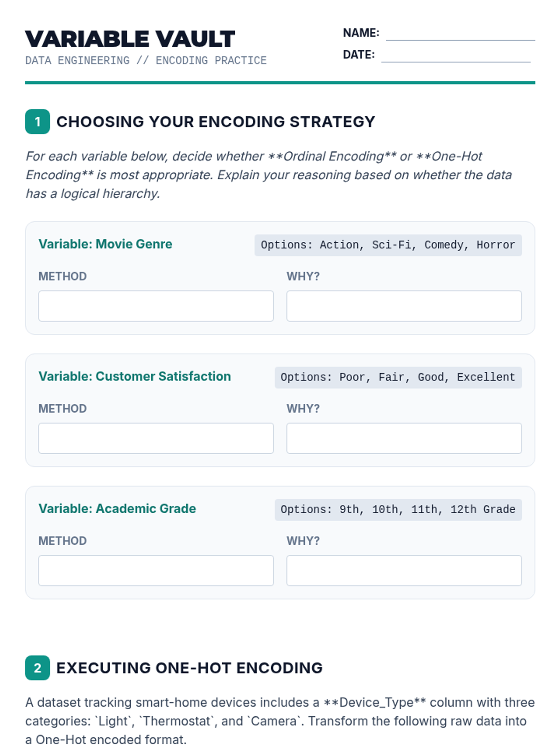Click the number 2 section badge

(37, 668)
